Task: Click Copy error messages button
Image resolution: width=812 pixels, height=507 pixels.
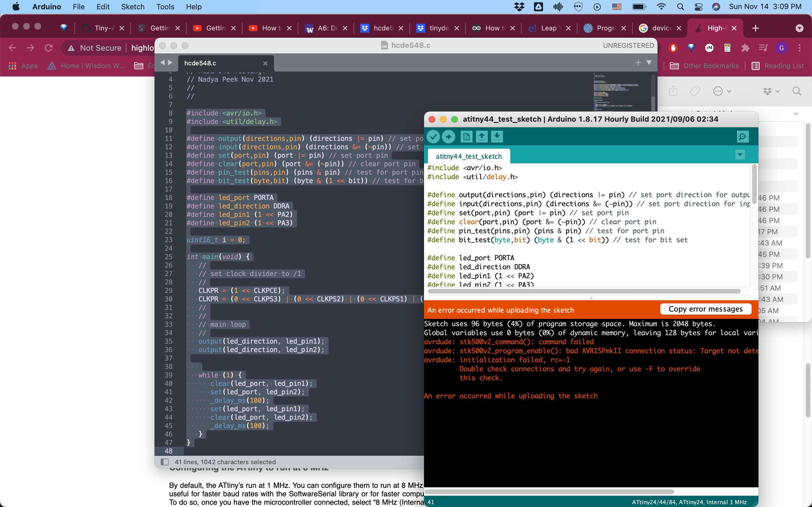Action: coord(705,309)
